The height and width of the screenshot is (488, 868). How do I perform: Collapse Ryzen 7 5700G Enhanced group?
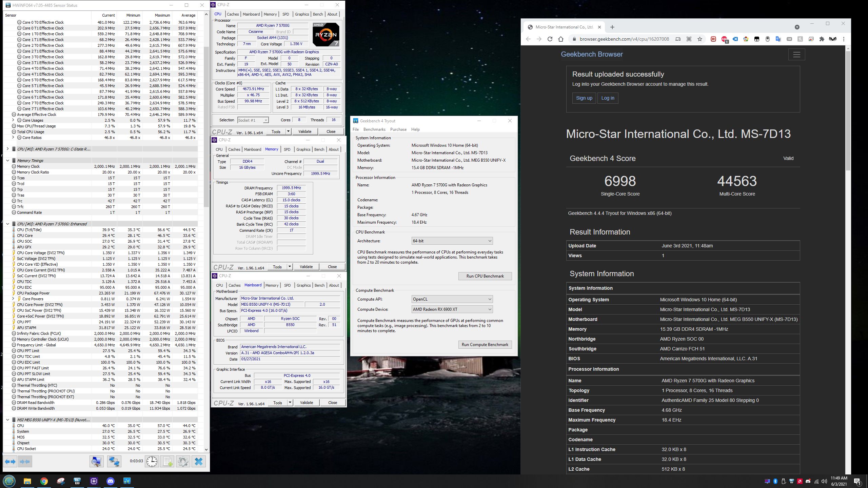(7, 224)
